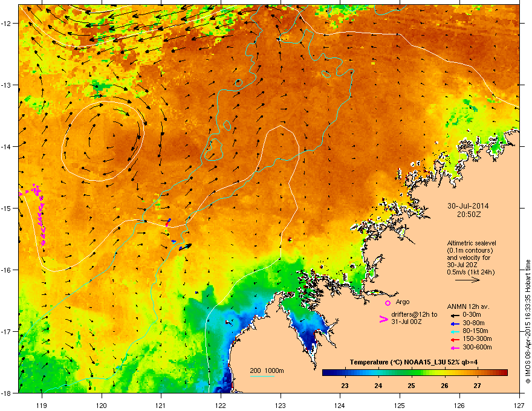532x411 pixels.
Task: Click the dark red end of the color bar
Action: tap(504, 373)
